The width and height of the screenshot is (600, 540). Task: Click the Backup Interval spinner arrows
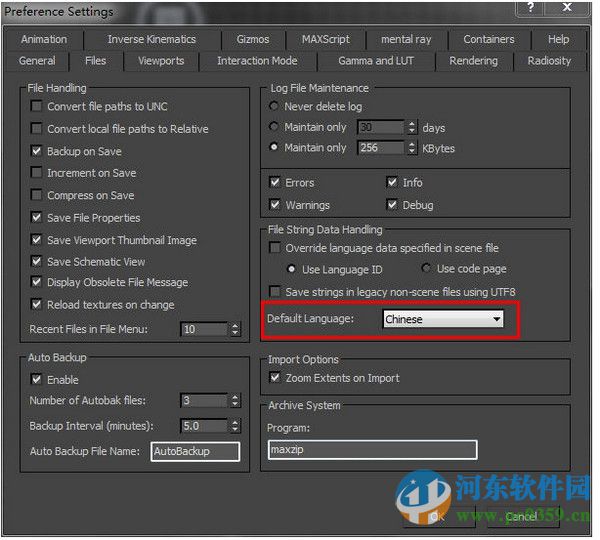(235, 426)
